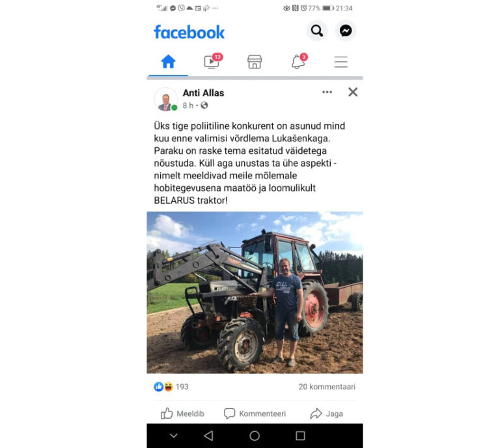Open Facebook search magnifier icon
This screenshot has height=448, width=500.
316,31
